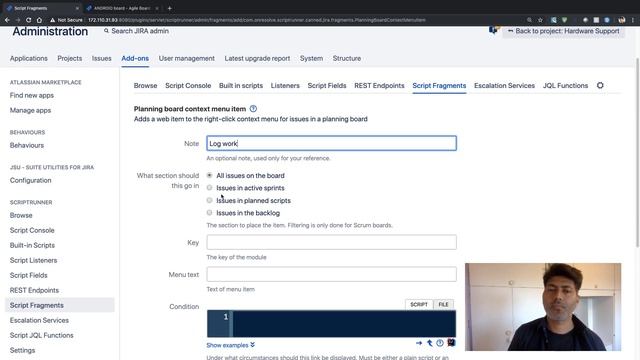The image size is (640, 360).
Task: Open the Applications admin tab
Action: [29, 58]
